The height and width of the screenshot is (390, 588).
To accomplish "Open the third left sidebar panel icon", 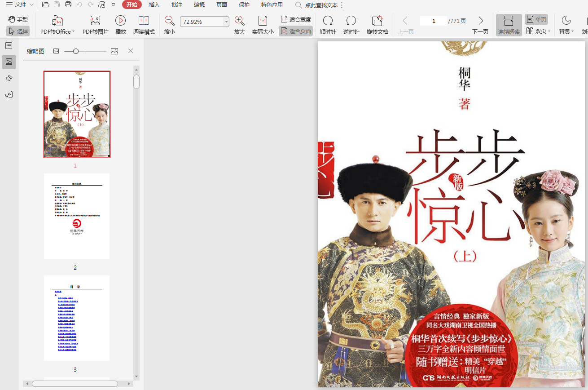I will pos(9,78).
